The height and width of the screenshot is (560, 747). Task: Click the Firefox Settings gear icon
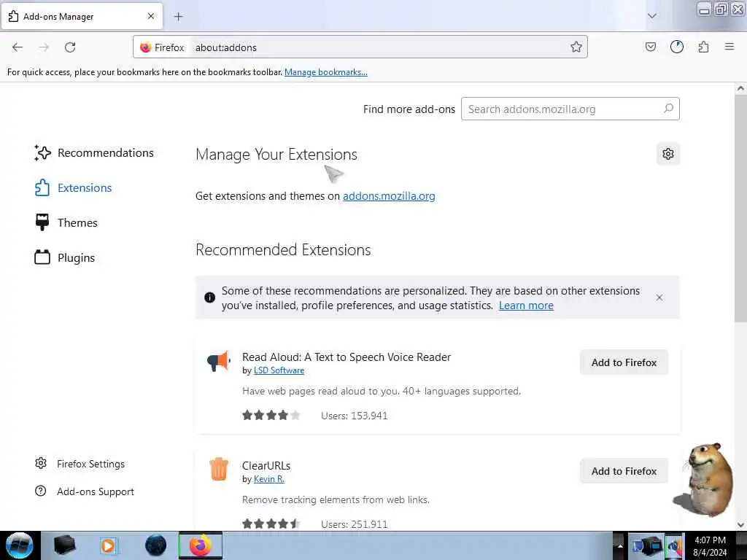coord(41,463)
